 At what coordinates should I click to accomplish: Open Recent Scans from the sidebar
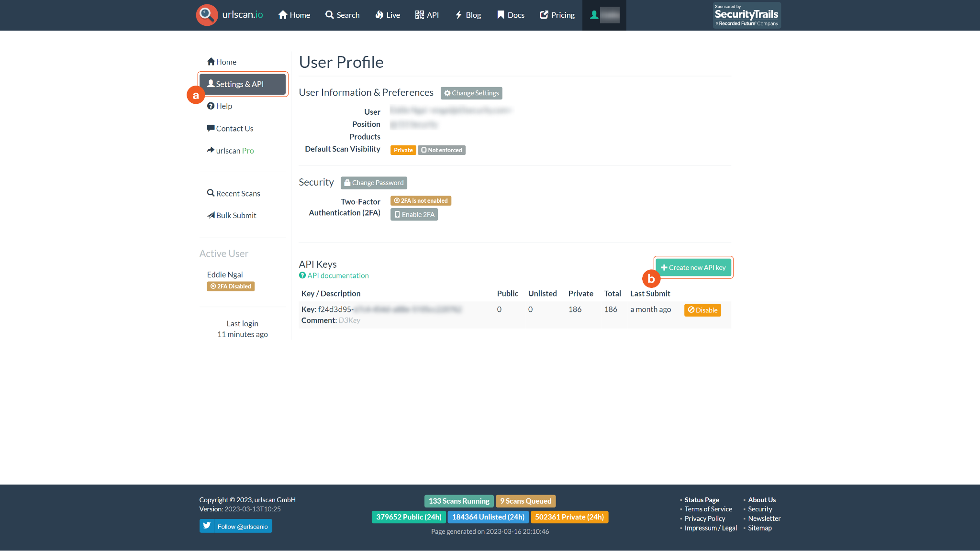click(237, 193)
